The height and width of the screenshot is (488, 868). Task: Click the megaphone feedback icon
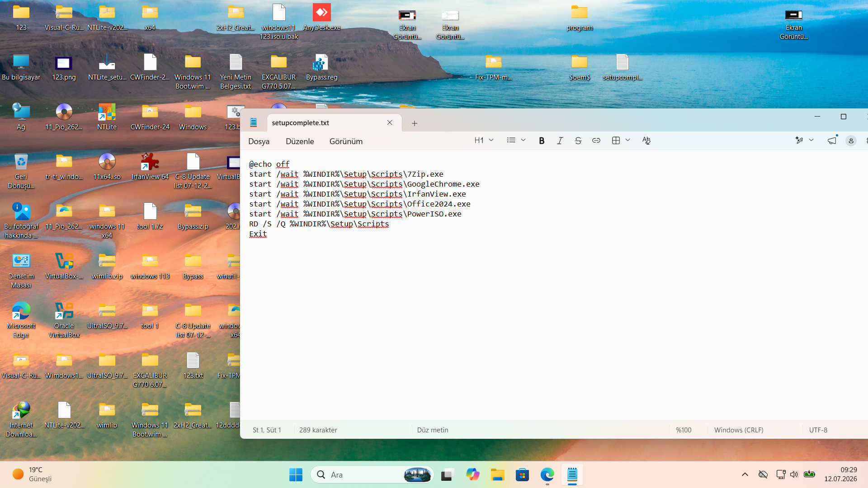pyautogui.click(x=832, y=141)
